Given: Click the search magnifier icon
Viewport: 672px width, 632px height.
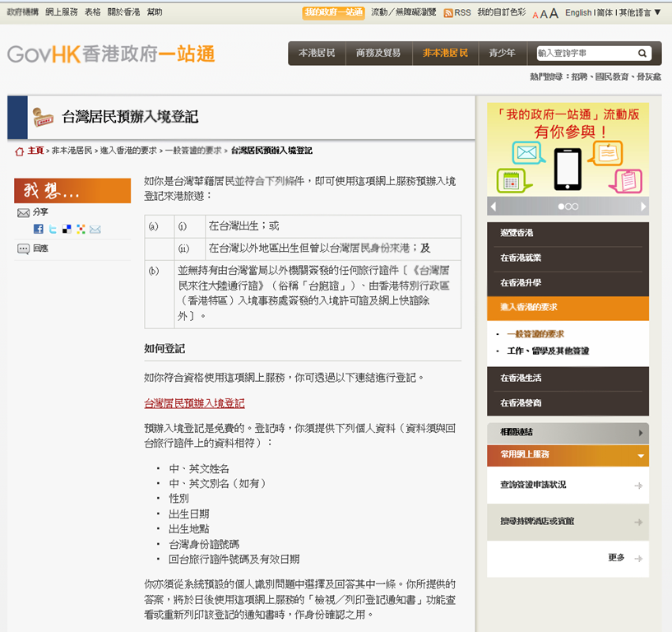Looking at the screenshot, I should click(x=642, y=53).
